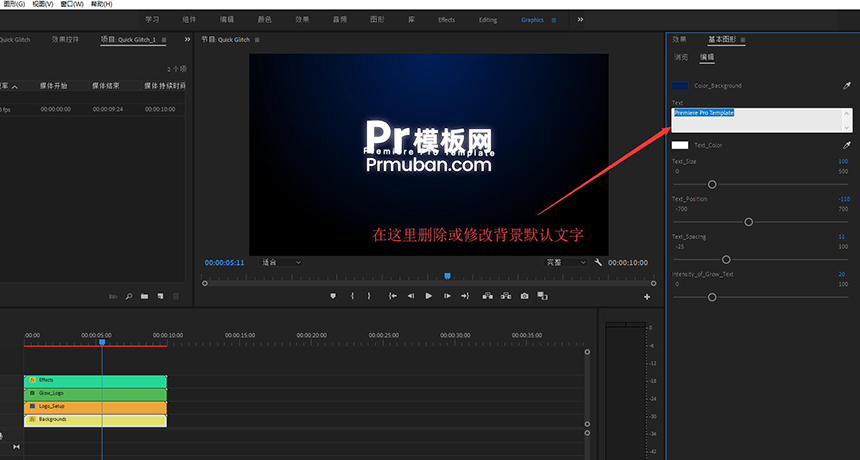Step forward one frame

[x=448, y=296]
